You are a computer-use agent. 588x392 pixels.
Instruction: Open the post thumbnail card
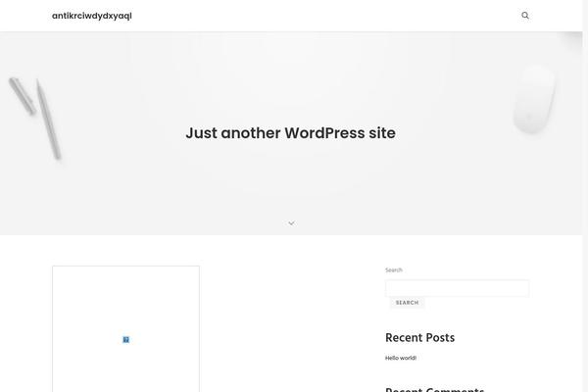[126, 329]
